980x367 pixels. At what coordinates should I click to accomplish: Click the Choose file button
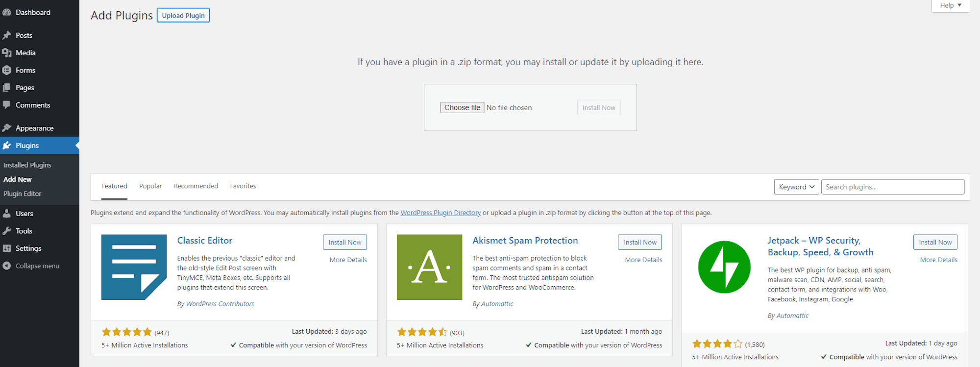[x=462, y=107]
